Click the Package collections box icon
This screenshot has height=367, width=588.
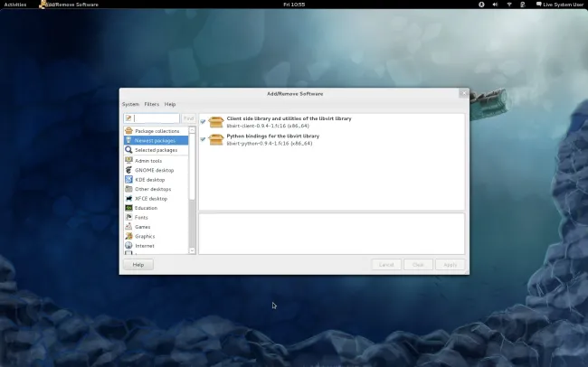(128, 131)
